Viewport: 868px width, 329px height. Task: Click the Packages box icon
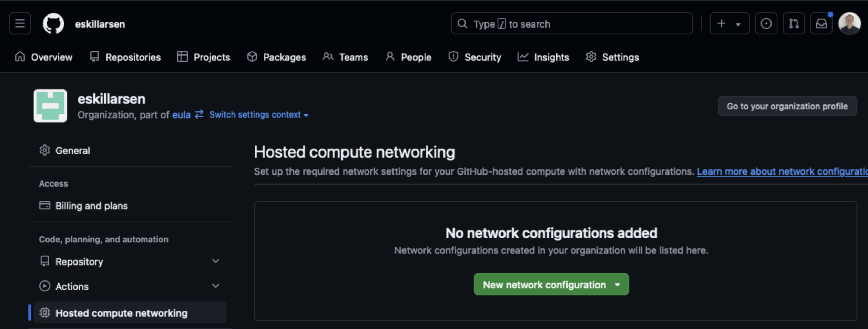click(x=252, y=57)
